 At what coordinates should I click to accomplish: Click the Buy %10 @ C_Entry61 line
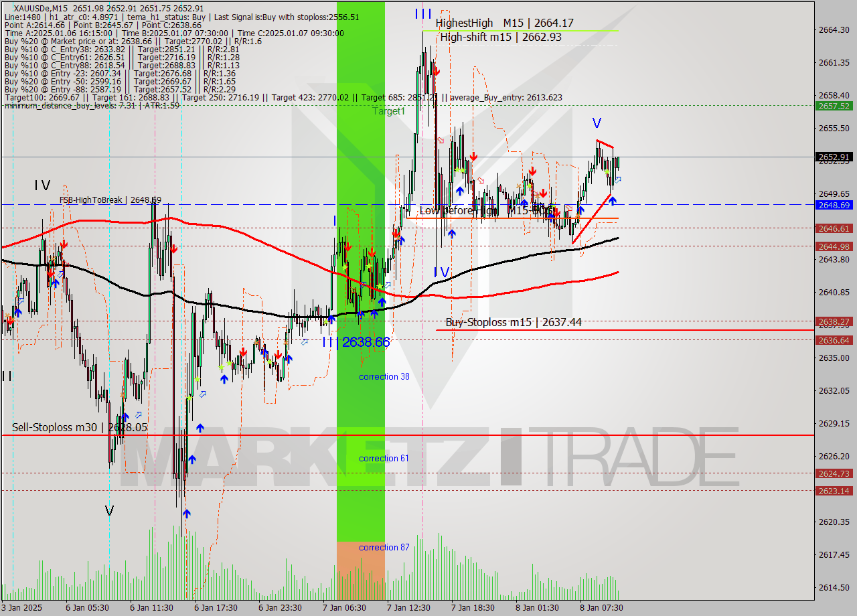pos(122,57)
